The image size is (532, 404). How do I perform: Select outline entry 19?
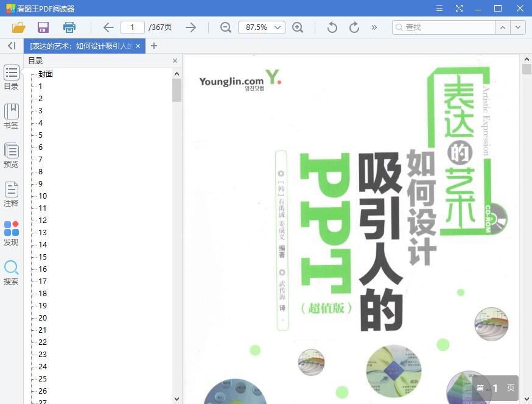click(43, 305)
